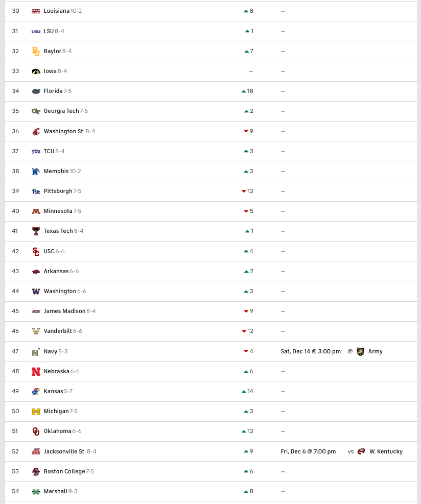421x504 pixels.
Task: Click the Navy game time Sat, Dec 14
Action: 311,351
